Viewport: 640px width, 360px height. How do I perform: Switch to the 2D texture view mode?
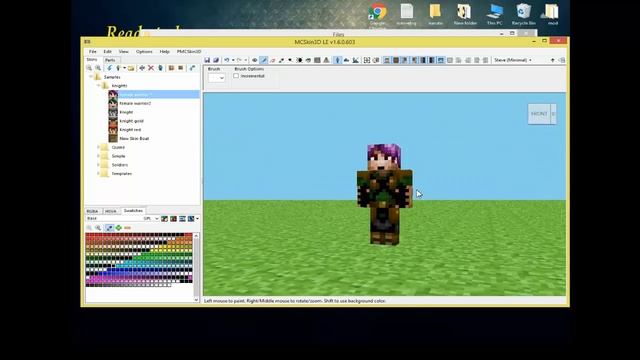pos(347,60)
